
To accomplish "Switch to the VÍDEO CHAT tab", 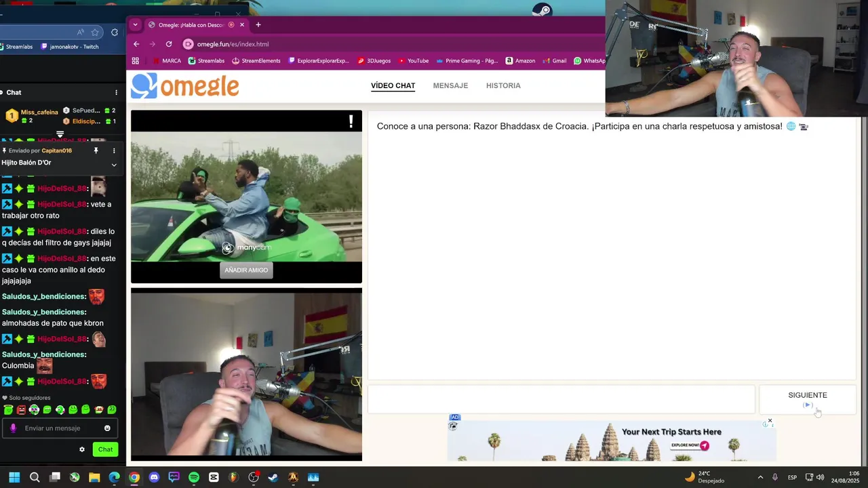I will [x=393, y=86].
